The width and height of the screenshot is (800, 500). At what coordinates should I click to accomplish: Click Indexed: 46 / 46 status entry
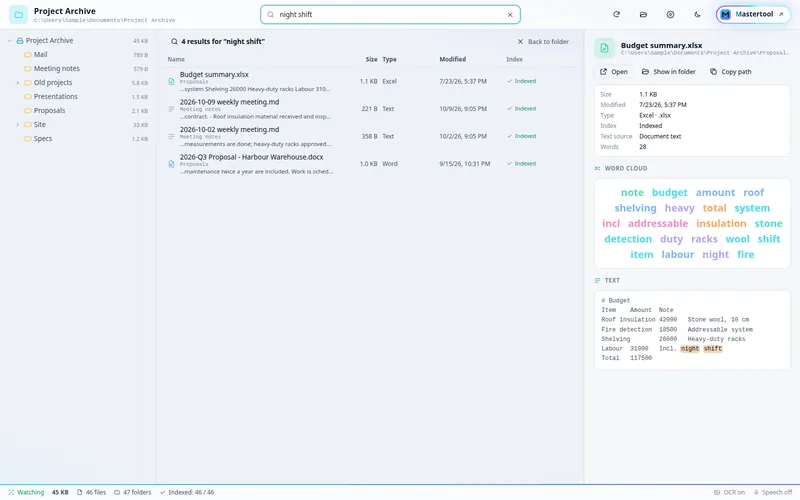click(187, 492)
